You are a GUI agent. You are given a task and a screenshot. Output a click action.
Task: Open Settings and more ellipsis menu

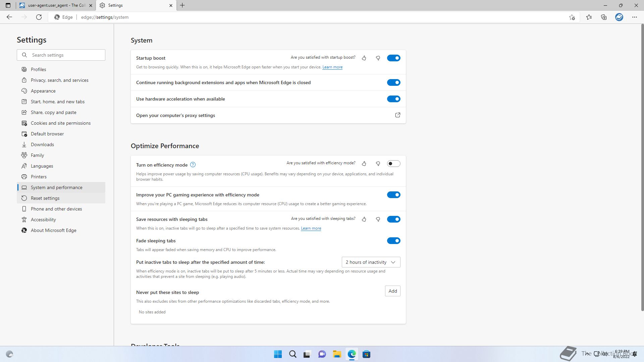point(635,17)
